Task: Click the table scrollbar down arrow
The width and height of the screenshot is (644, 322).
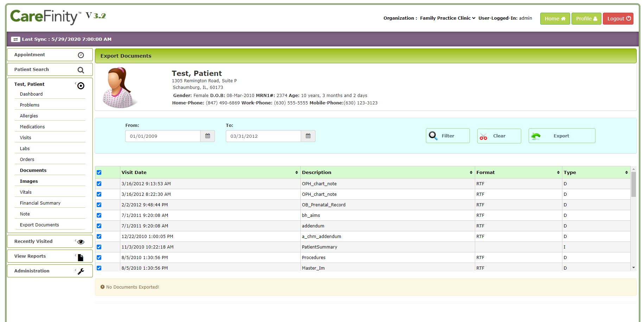Action: [x=633, y=268]
